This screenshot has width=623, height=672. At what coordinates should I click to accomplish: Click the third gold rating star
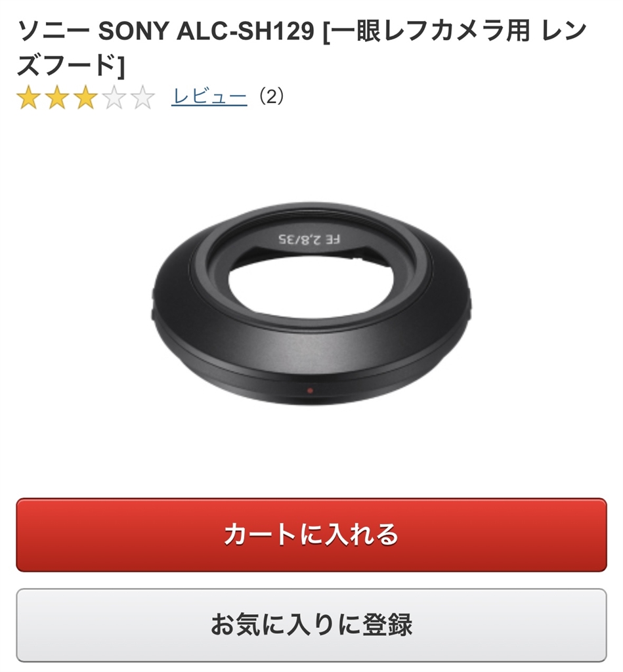pos(86,97)
